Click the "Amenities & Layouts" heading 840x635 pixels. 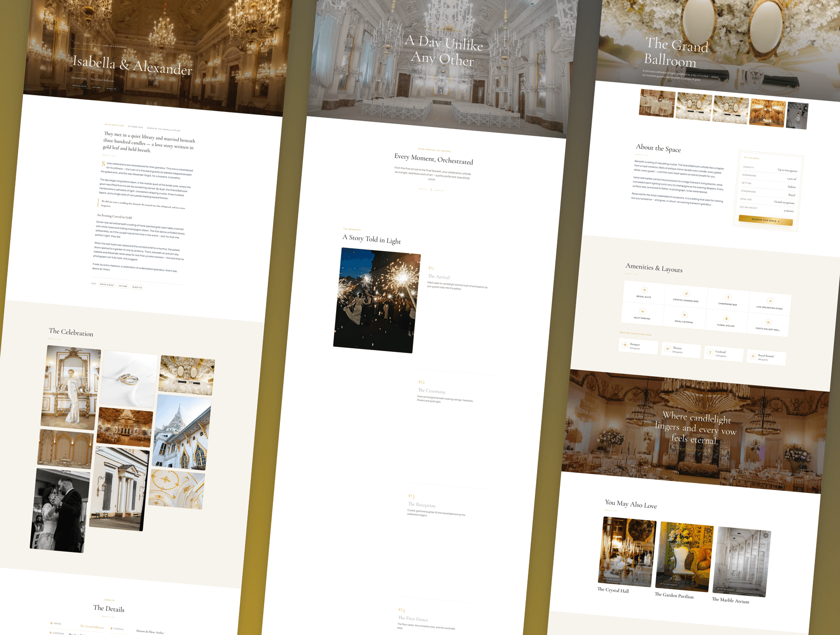click(x=654, y=268)
